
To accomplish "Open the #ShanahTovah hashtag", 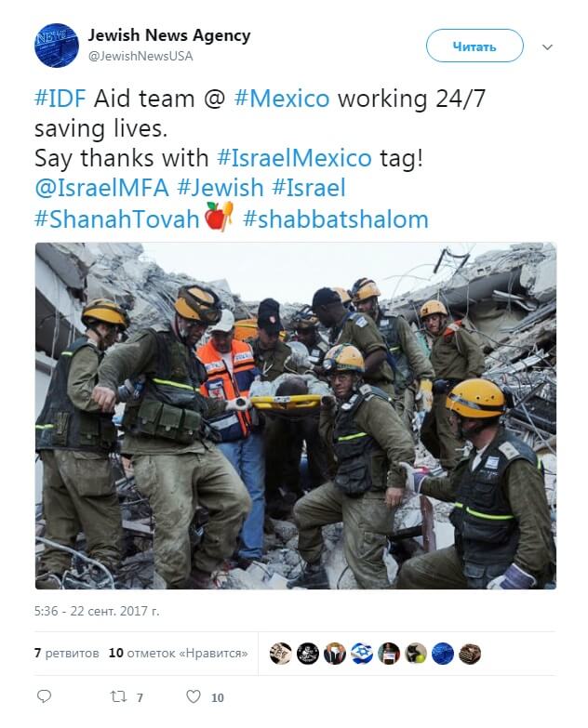I will [x=116, y=218].
